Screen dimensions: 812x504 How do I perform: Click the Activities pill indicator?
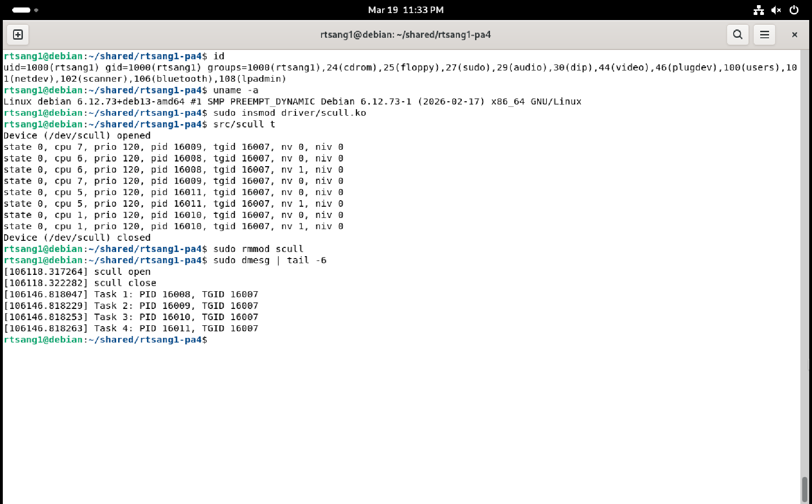[x=21, y=10]
